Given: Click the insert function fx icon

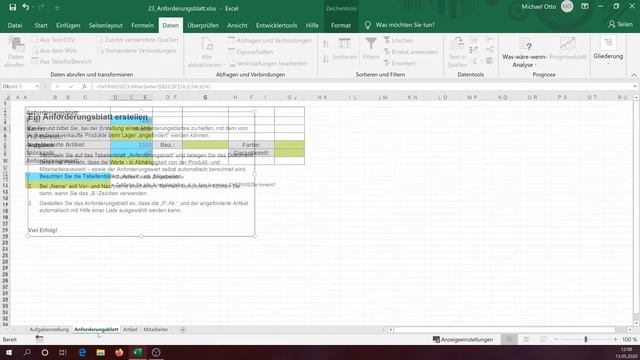Looking at the screenshot, I should [x=84, y=87].
